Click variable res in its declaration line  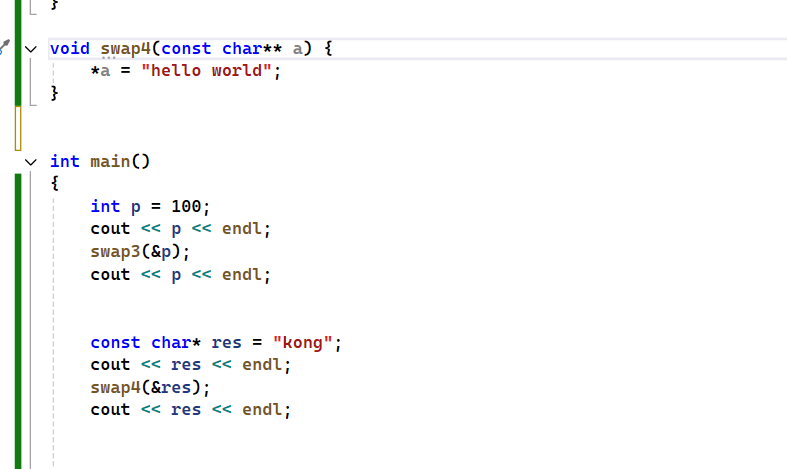coord(226,342)
